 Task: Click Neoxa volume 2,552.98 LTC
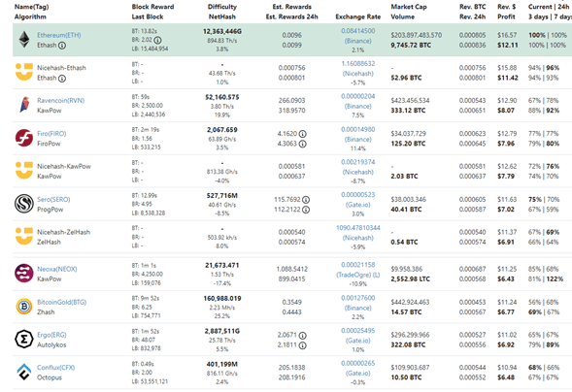(x=410, y=279)
